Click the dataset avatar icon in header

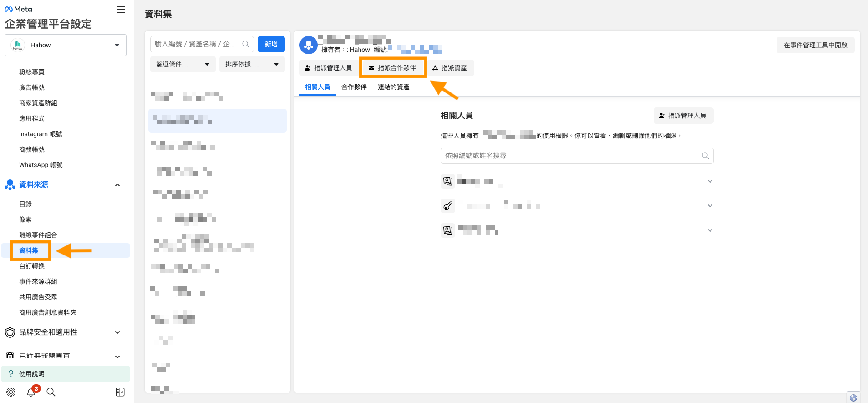[308, 45]
